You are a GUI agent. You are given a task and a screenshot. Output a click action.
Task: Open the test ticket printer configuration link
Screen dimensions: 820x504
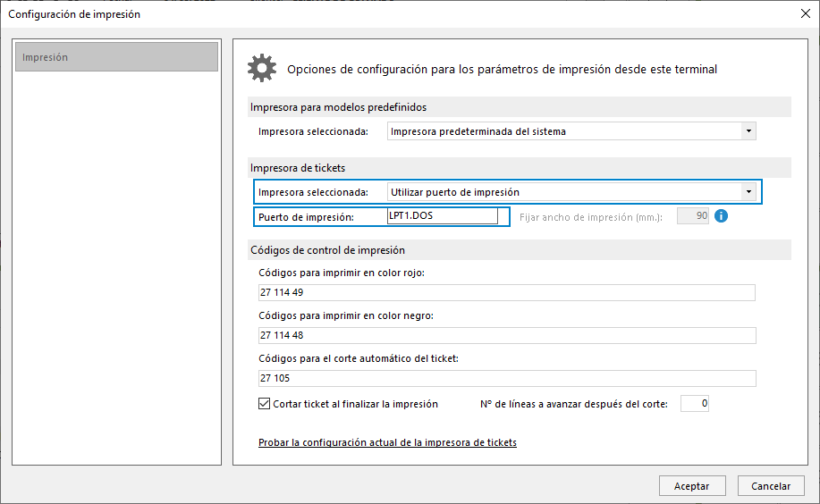(387, 442)
